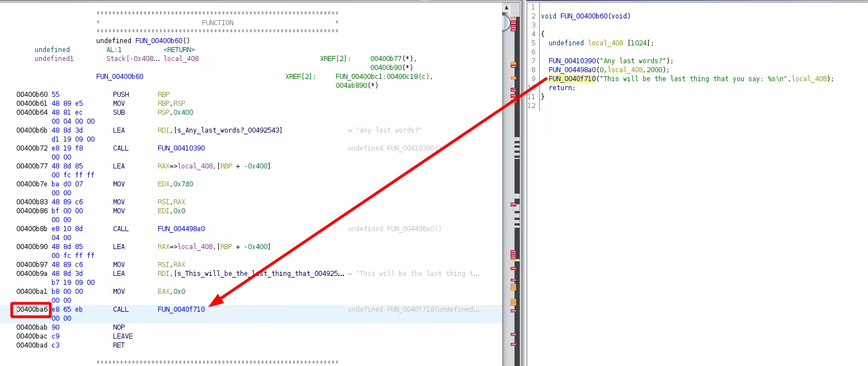Follow the XREF FUN_00400bc1:00400c18(c)
The width and height of the screenshot is (868, 366).
tap(384, 77)
